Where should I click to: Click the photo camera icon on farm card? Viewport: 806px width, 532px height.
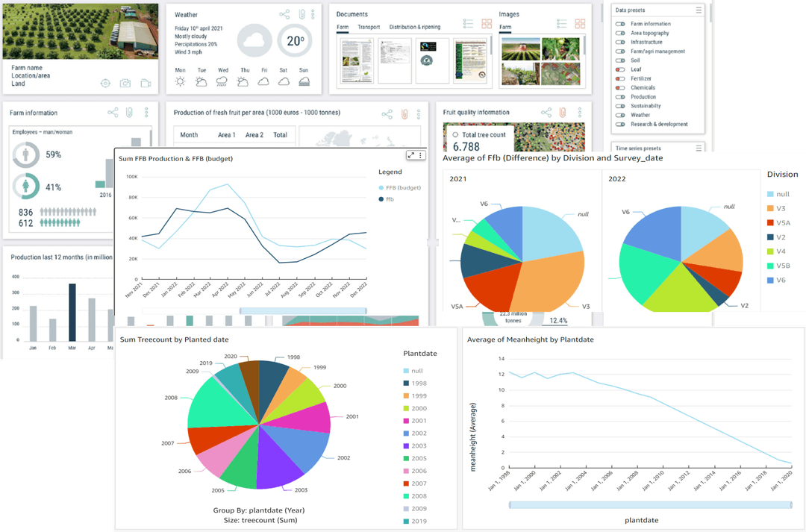tap(125, 84)
